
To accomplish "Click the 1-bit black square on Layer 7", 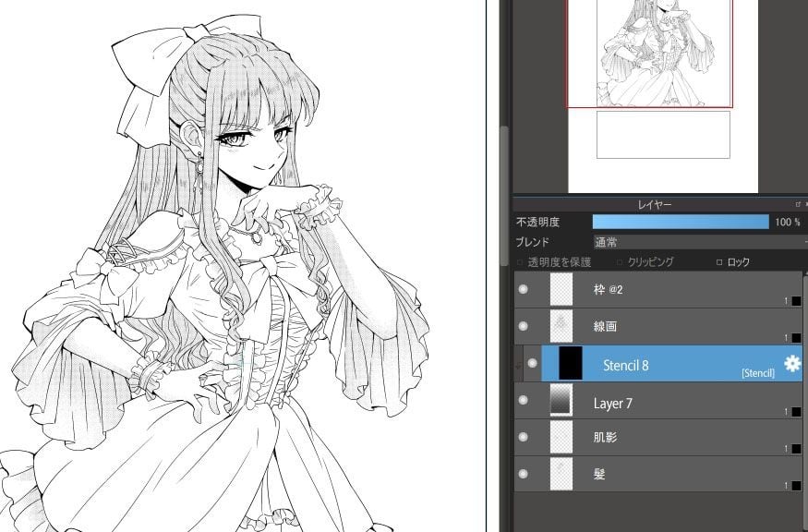I will [x=796, y=411].
